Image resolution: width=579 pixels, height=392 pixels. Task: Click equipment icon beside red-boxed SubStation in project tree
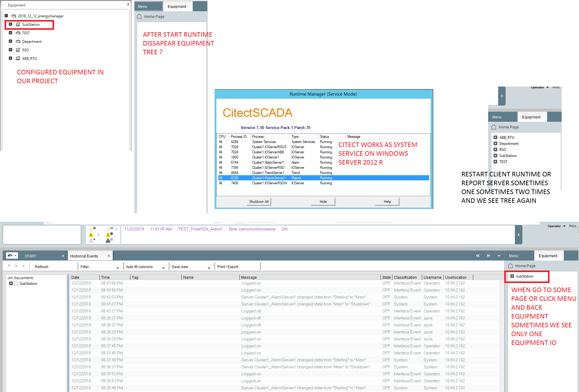[18, 24]
